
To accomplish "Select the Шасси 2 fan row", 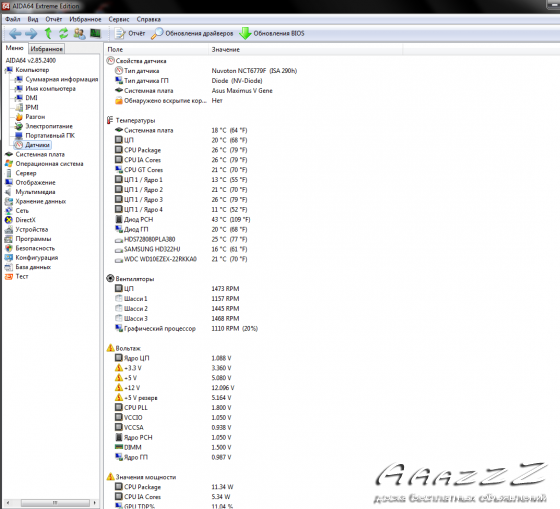I will click(x=177, y=309).
